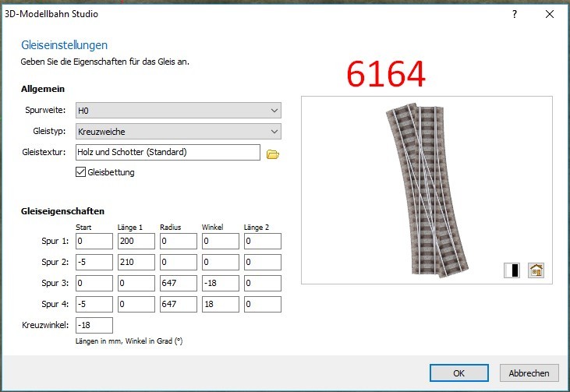Click Spur 2 Radius field
Screen dimensions: 570x392
(x=179, y=263)
